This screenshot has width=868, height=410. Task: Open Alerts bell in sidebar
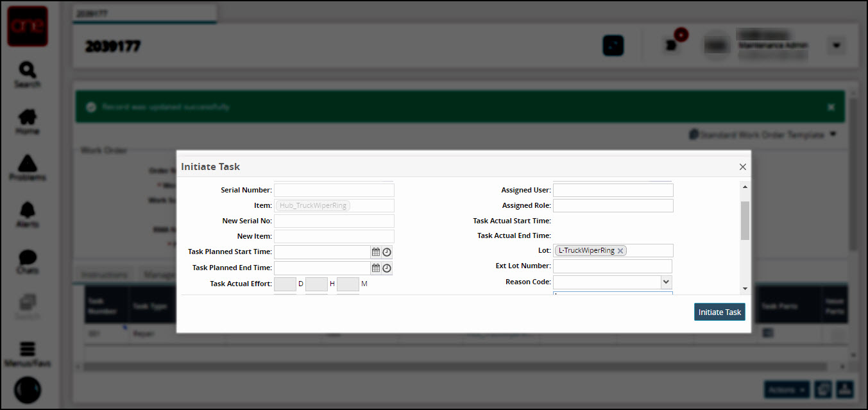pos(28,214)
